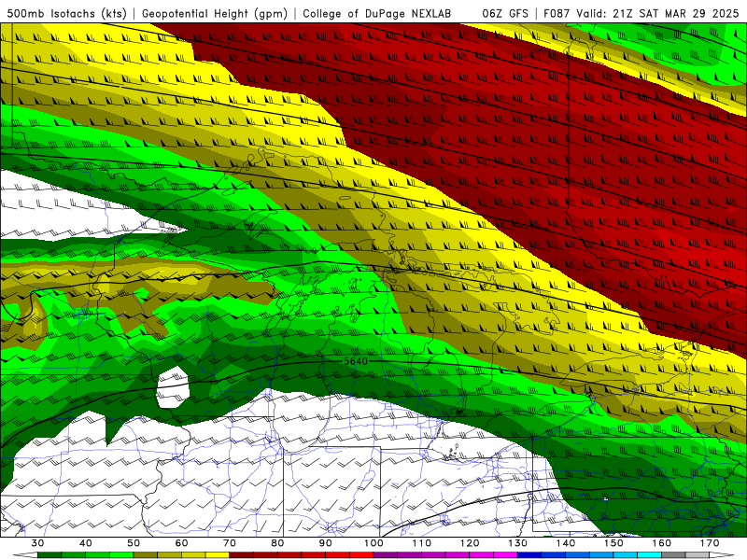The width and height of the screenshot is (747, 560).
Task: Select the '120' color scale label
Action: [470, 543]
